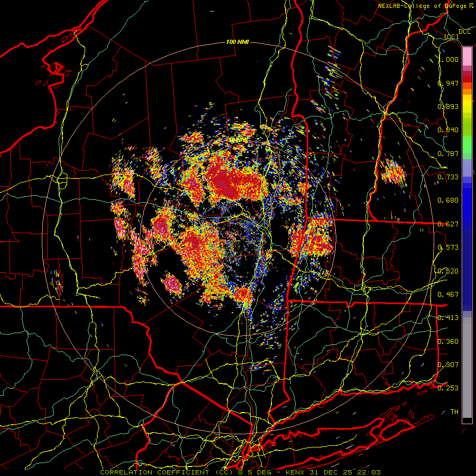Image resolution: width=476 pixels, height=476 pixels.
Task: Click the 0.787 legend value
Action: (448, 153)
